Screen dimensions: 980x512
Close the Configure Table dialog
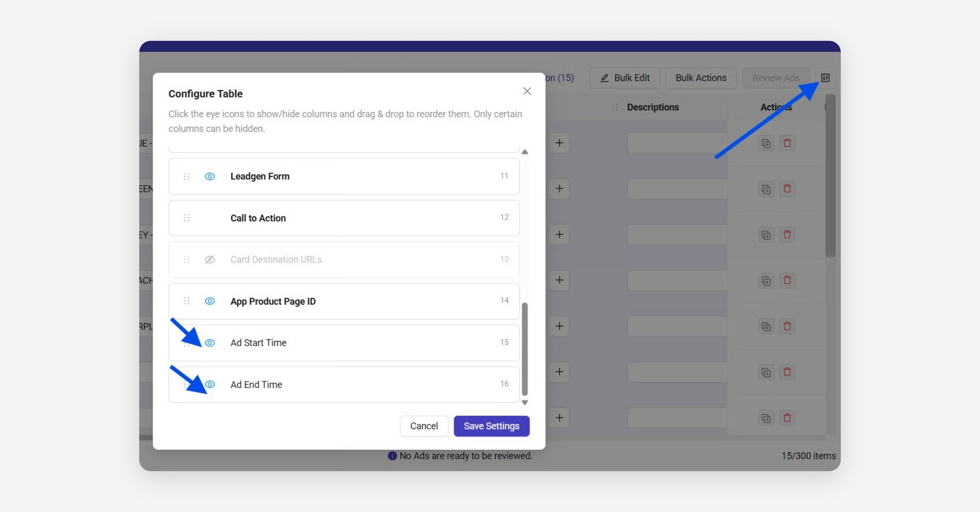click(527, 91)
